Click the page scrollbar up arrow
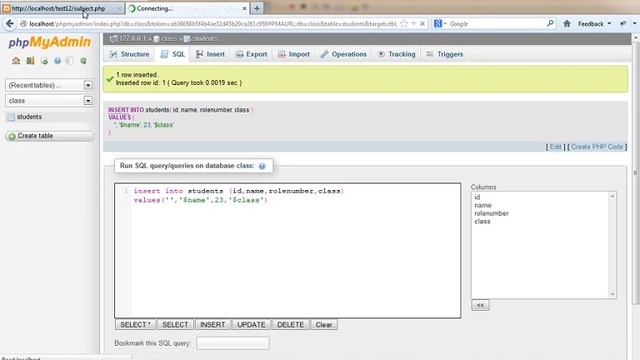 coord(636,38)
